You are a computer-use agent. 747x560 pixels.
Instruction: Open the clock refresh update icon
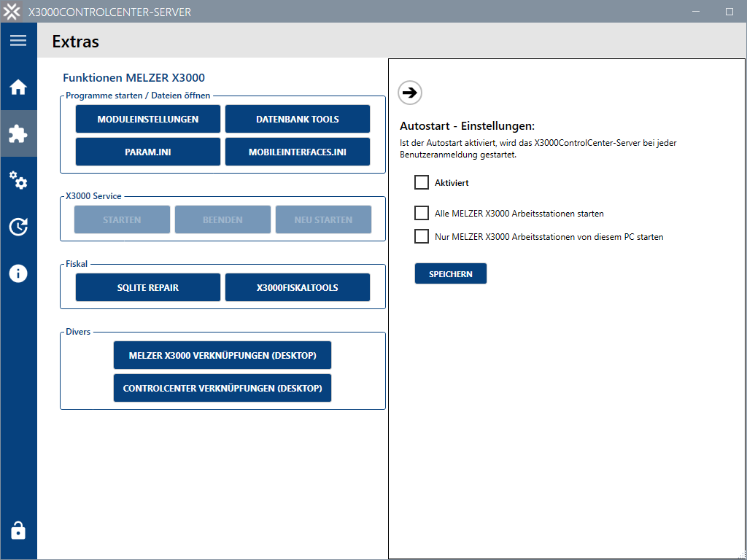18,227
